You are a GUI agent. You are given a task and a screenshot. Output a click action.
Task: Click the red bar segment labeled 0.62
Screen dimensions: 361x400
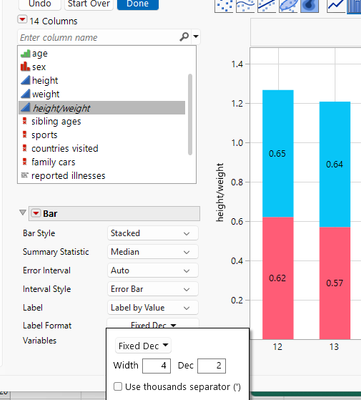[x=278, y=278]
